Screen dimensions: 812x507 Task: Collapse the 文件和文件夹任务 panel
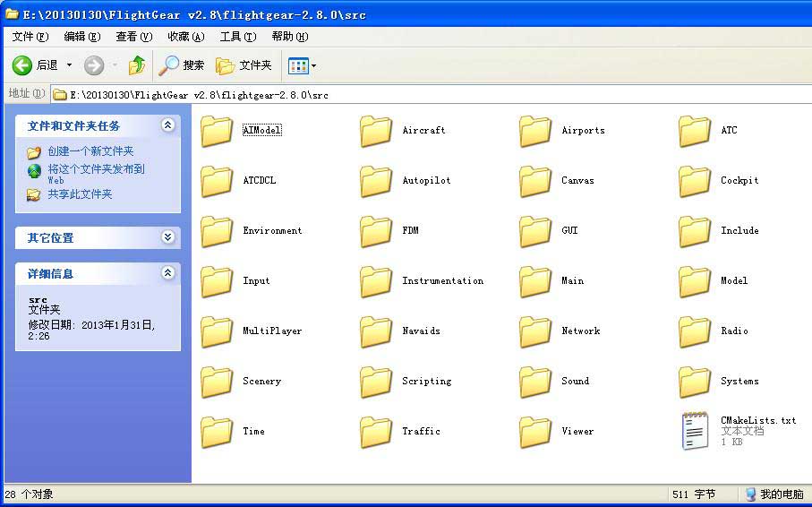(167, 125)
